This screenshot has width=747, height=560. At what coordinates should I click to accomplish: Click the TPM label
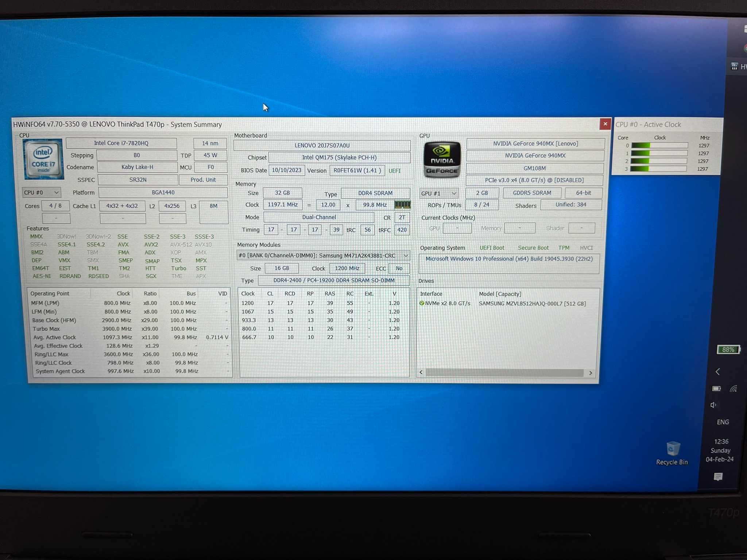(564, 248)
